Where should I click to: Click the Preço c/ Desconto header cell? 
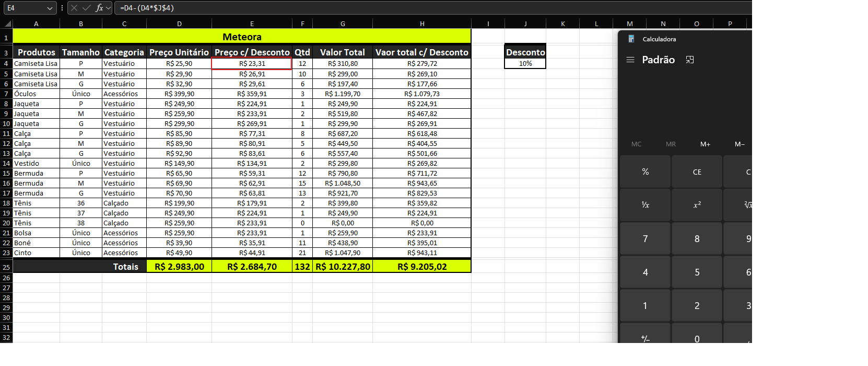click(252, 52)
